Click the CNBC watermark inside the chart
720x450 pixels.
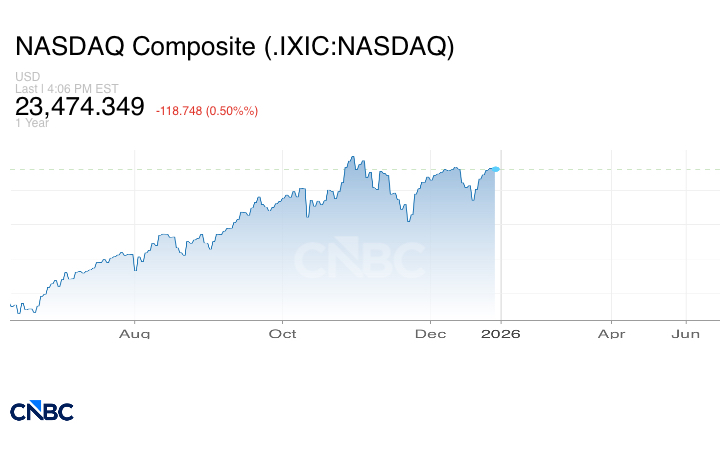358,259
